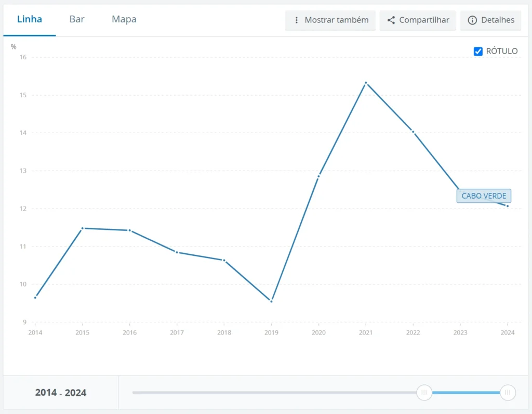Click the 2019 lowest data point marker

[271, 300]
